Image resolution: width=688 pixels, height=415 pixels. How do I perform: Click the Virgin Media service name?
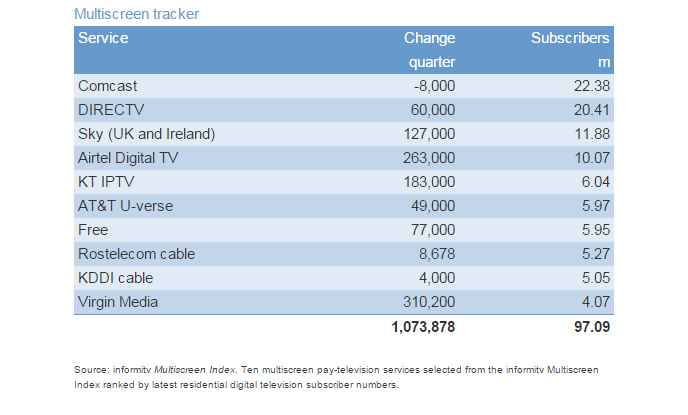coord(118,302)
